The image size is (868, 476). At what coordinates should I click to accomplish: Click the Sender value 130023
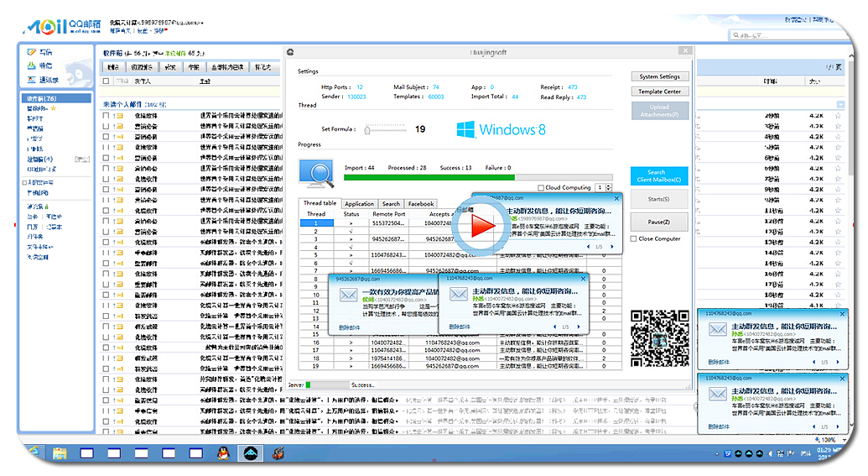357,97
